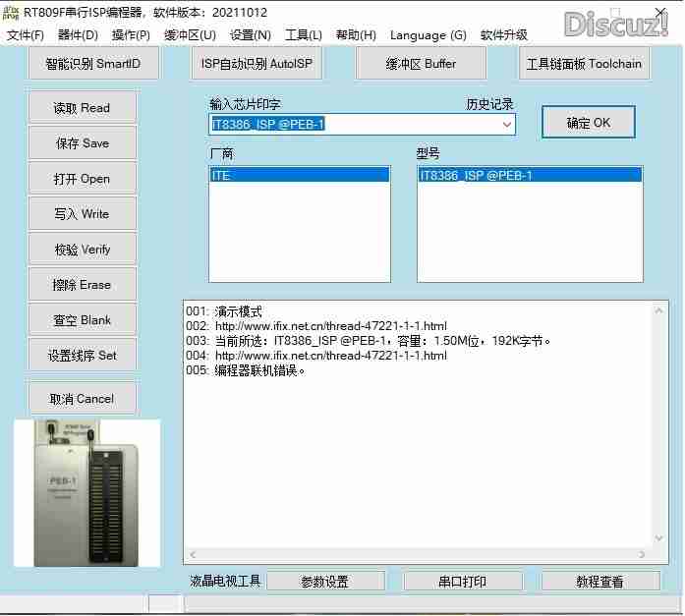Click the PEB-1 programmer adapter image
Viewport: 685px width, 616px height.
point(86,493)
